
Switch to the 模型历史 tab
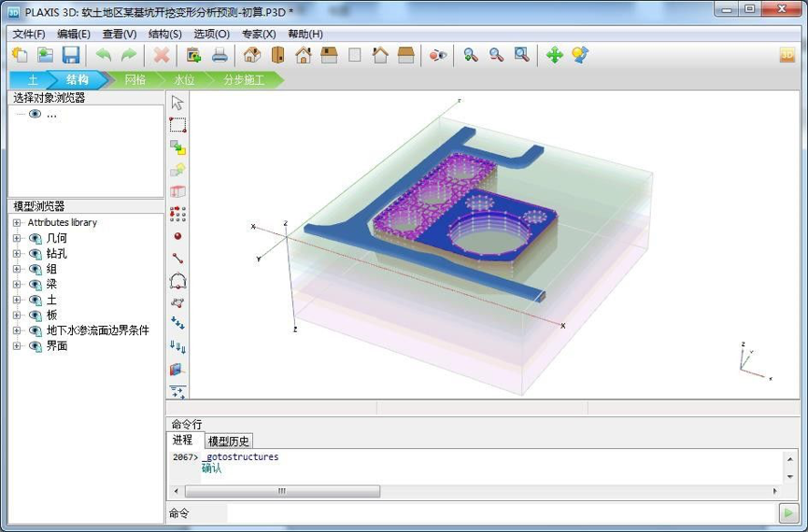[x=229, y=441]
